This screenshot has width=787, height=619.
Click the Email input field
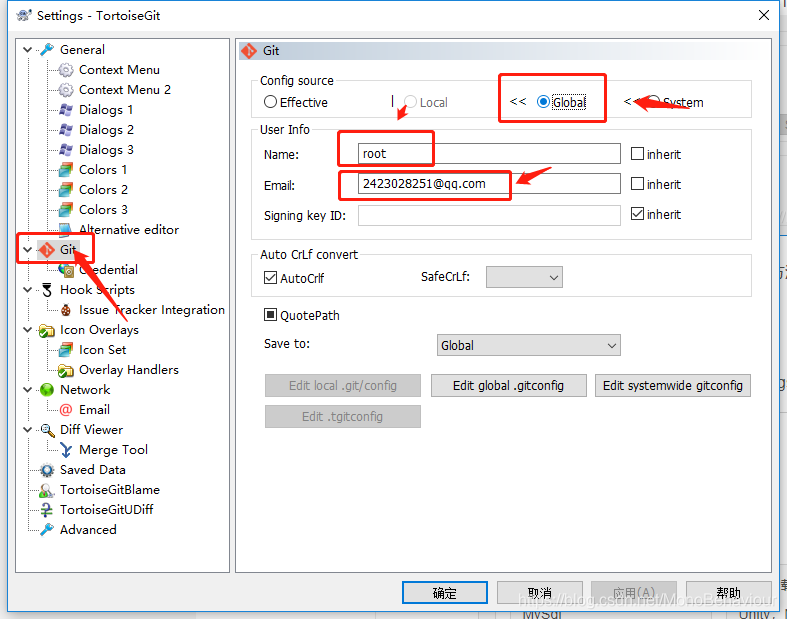pos(489,184)
